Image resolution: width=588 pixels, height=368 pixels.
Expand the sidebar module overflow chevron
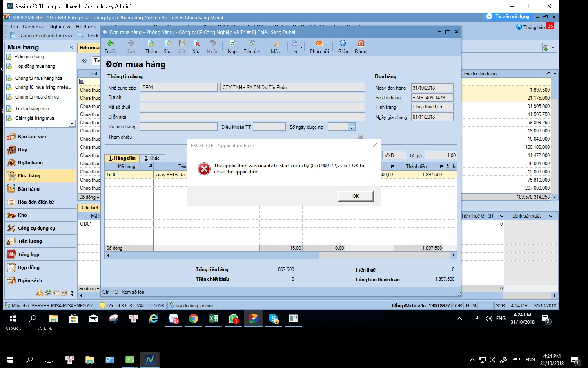pos(72,293)
